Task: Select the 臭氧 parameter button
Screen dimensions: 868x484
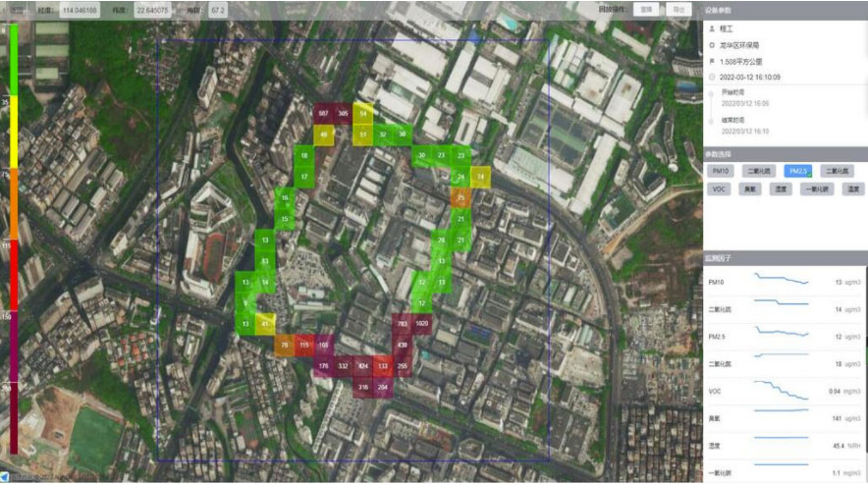Action: (x=750, y=188)
